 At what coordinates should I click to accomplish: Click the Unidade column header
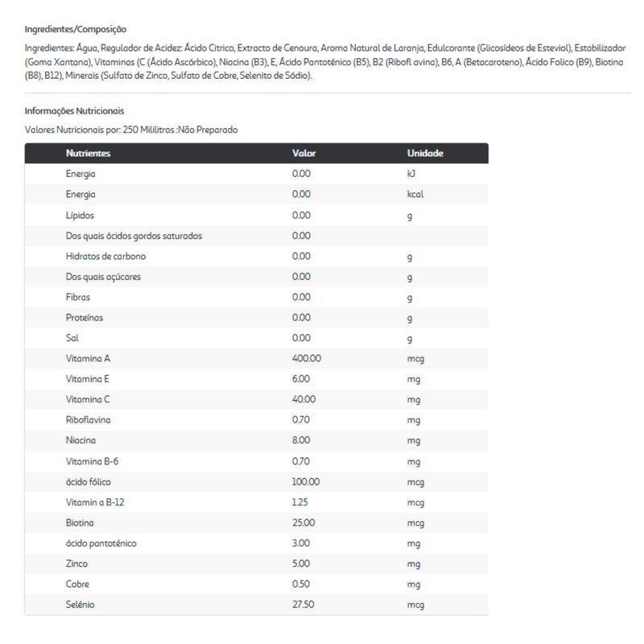[x=425, y=153]
